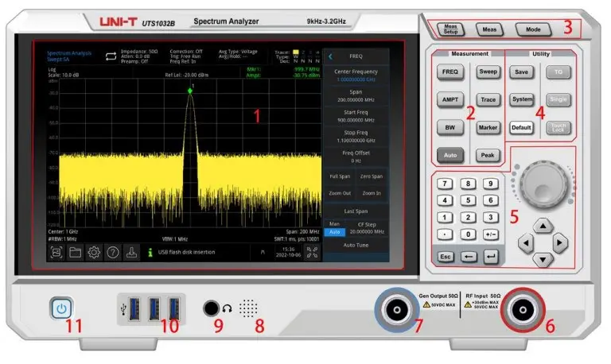Image resolution: width=611 pixels, height=364 pixels.
Task: Push the Meas key
Action: coord(489,29)
